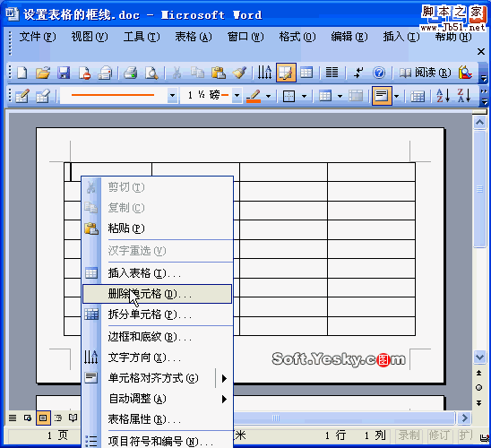491x448 pixels.
Task: Toggle the Tables and Borders toolbar button
Action: click(286, 73)
